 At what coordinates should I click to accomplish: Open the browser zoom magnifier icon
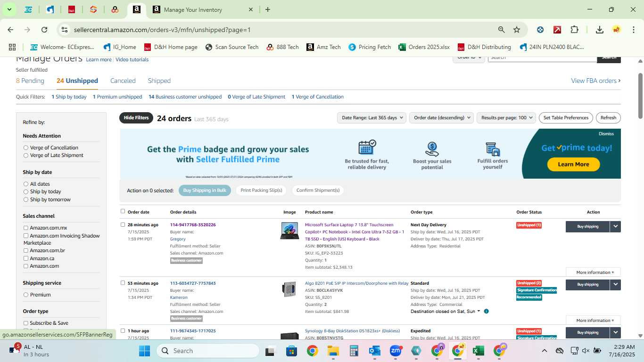[x=502, y=30]
